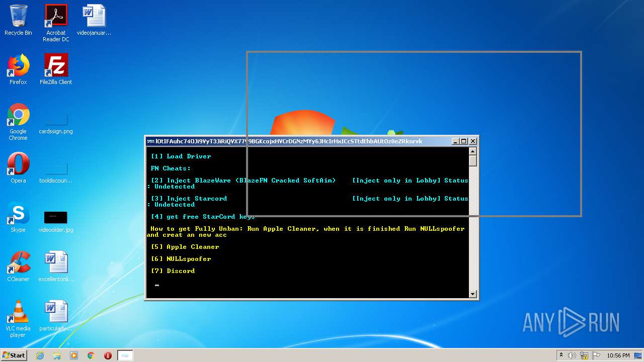Click the "[7] Discord" line
The height and width of the screenshot is (362, 644).
click(173, 271)
